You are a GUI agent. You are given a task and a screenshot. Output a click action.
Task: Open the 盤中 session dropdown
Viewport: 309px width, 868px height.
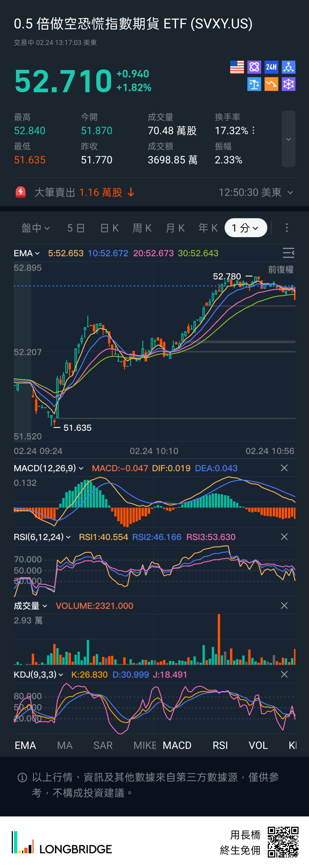click(x=35, y=228)
